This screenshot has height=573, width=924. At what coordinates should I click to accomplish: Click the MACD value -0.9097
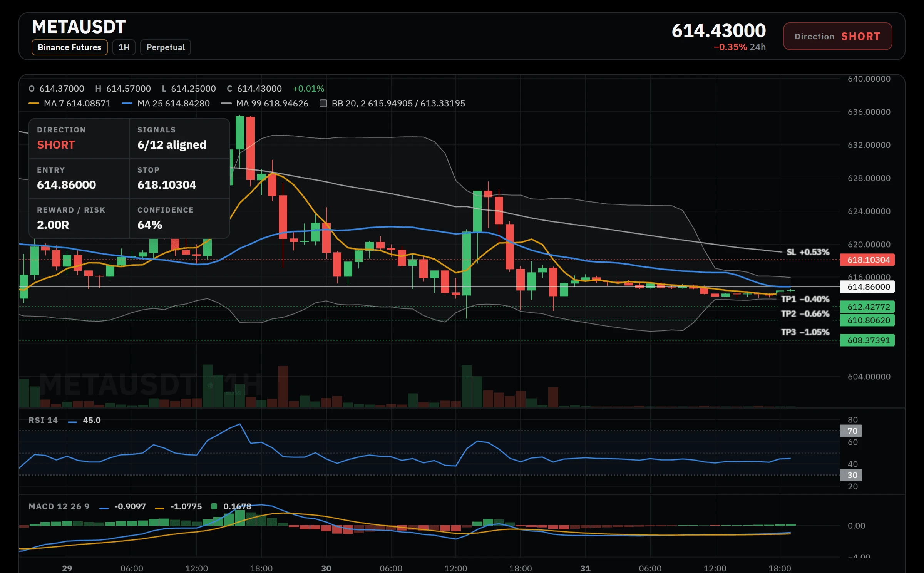pos(130,506)
